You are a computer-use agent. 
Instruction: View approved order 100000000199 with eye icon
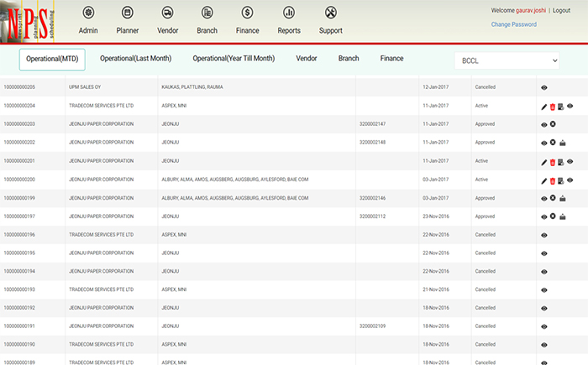coord(544,199)
